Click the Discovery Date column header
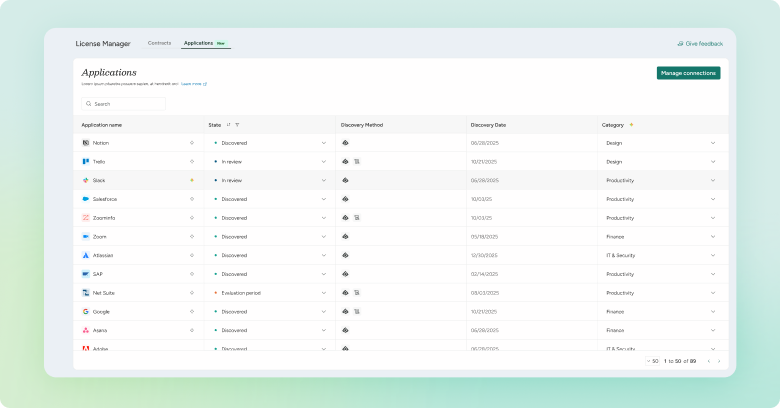Image resolution: width=780 pixels, height=408 pixels. point(488,125)
